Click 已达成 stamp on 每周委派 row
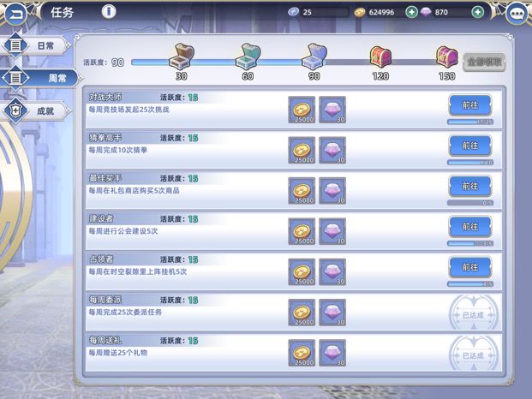This screenshot has width=532, height=399. click(x=473, y=313)
